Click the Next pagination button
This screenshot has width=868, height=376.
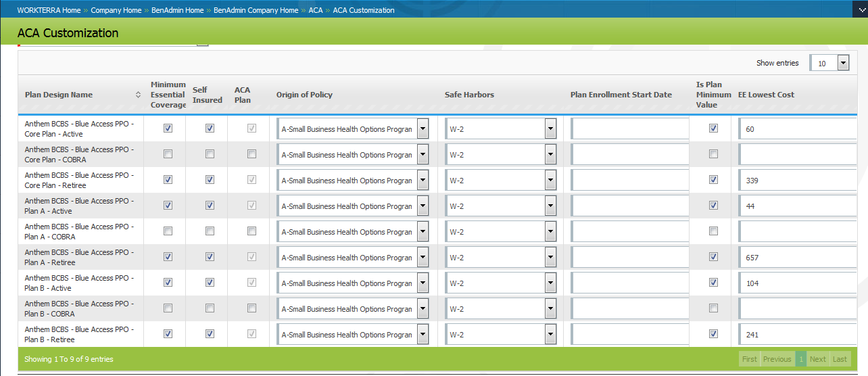tap(817, 359)
